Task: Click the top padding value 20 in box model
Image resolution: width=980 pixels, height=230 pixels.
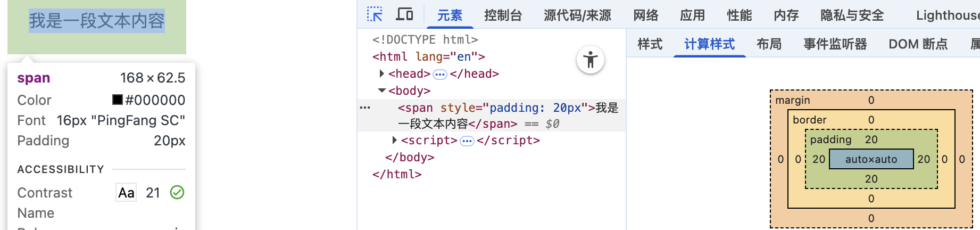Action: coord(871,139)
